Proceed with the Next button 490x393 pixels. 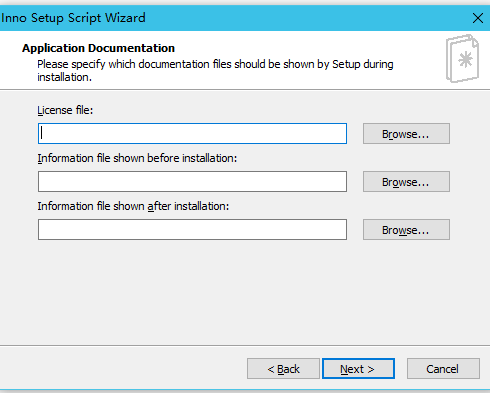point(358,369)
